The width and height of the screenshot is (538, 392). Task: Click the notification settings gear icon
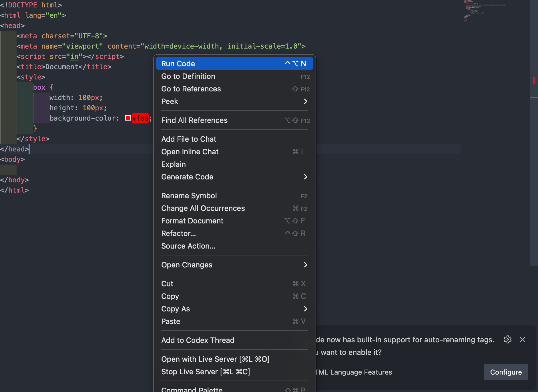507,339
